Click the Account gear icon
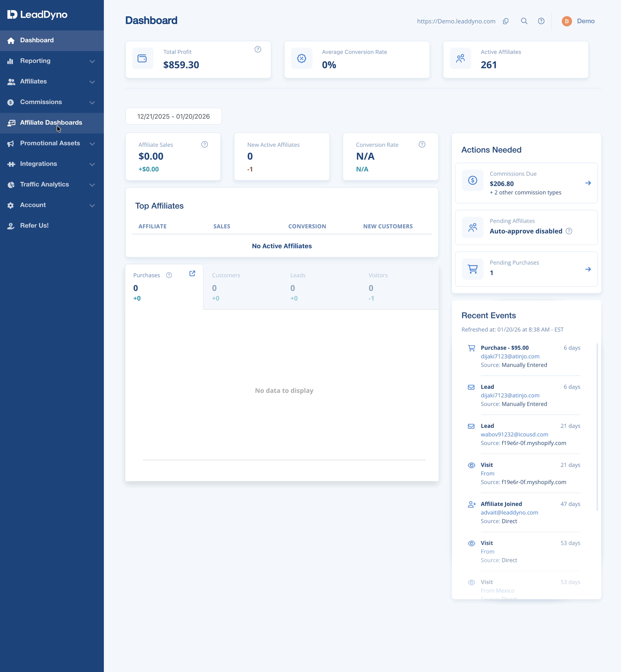This screenshot has height=672, width=621. pyautogui.click(x=11, y=206)
